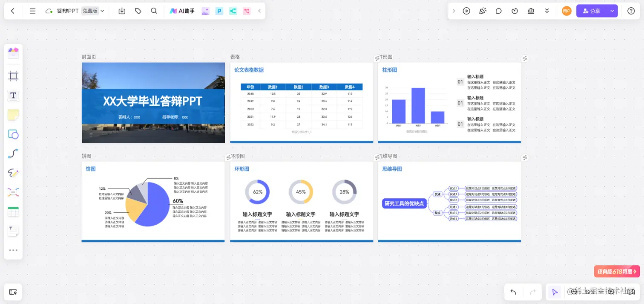Click the pink flowchart AI icon

tap(247, 11)
